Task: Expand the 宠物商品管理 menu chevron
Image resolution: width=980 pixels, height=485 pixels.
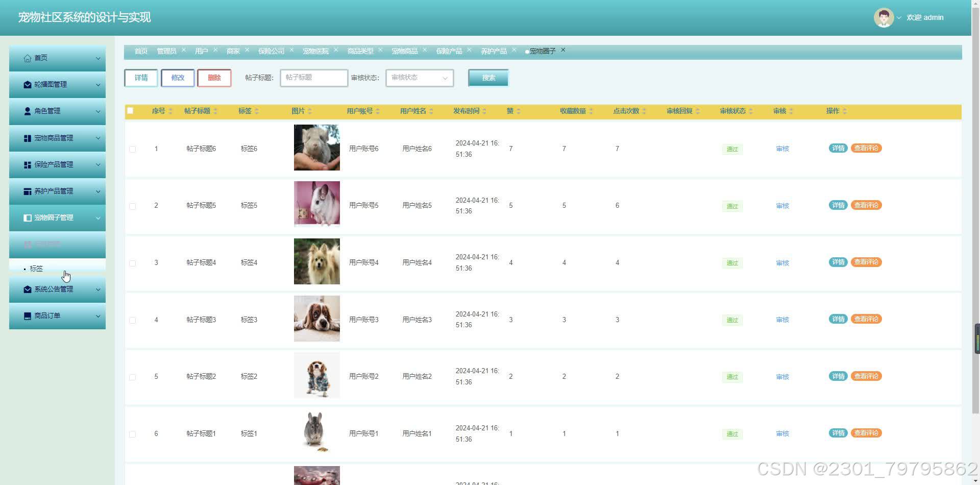Action: (98, 138)
